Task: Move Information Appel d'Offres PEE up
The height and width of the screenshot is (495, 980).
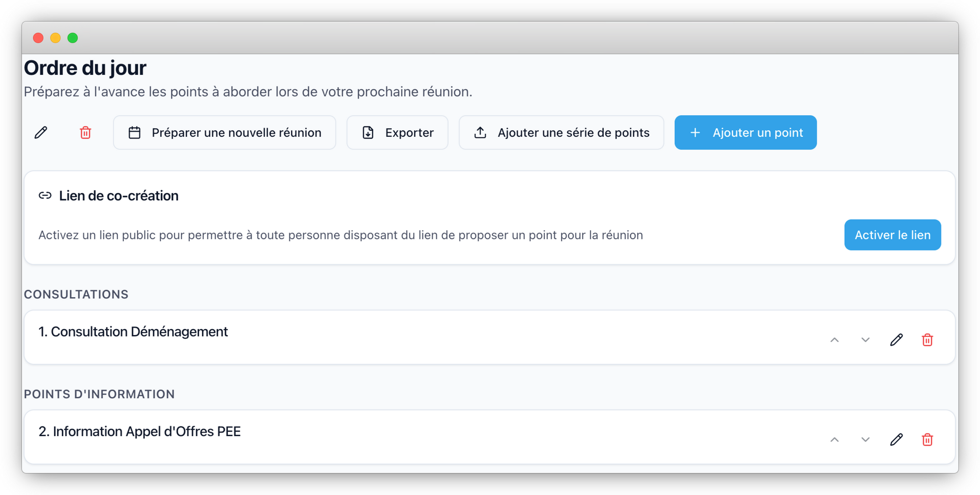Action: (835, 440)
